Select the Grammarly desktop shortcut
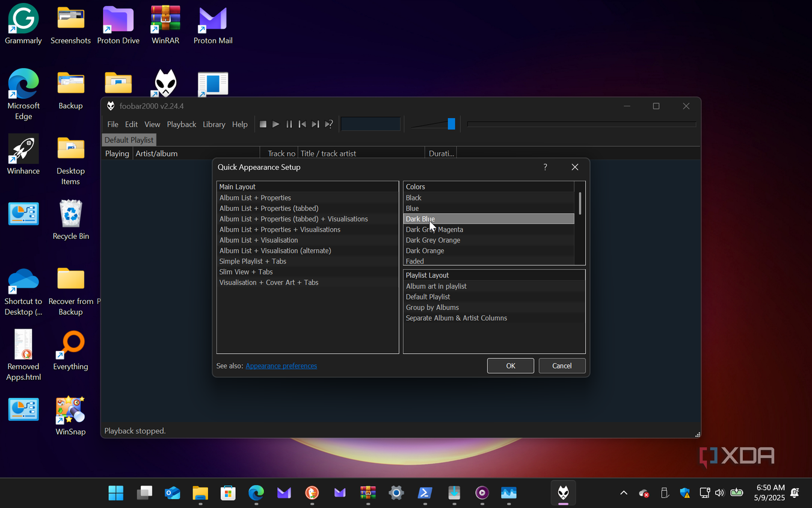Viewport: 812px width, 508px height. [23, 25]
